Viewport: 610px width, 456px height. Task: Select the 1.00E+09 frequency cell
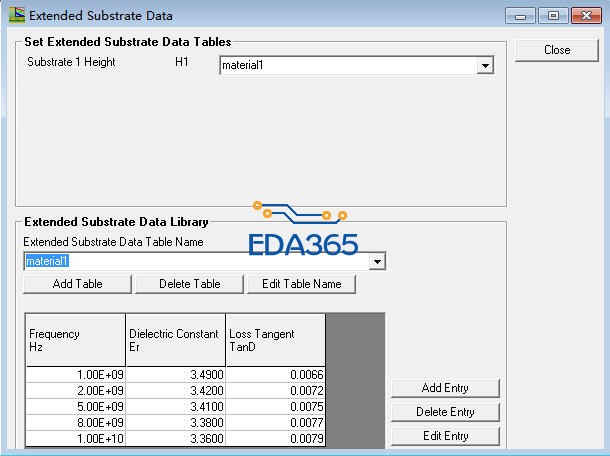[75, 375]
